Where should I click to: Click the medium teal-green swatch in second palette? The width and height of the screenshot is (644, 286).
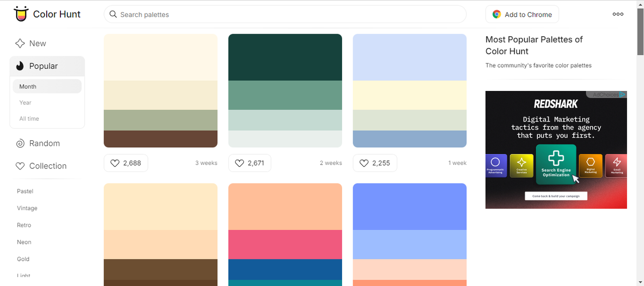click(x=285, y=95)
